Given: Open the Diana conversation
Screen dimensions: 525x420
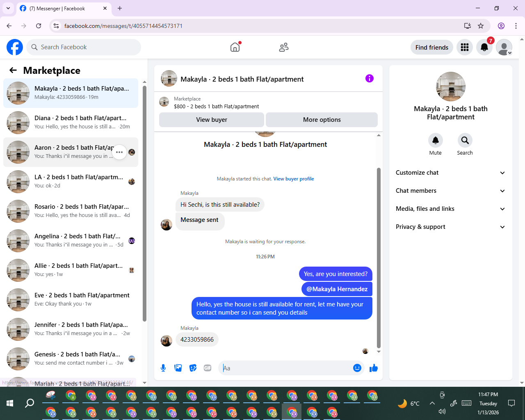Looking at the screenshot, I should point(71,123).
